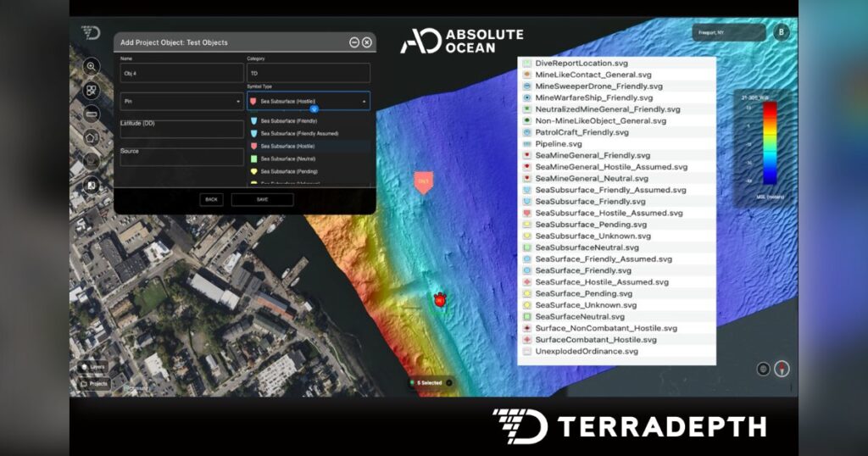
Task: Choose Sea Subsurface (Friendly Assumed) option
Action: (309, 133)
